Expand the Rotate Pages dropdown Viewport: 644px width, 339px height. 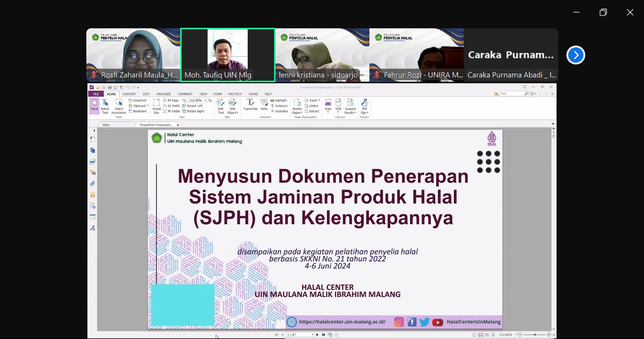pos(297,113)
